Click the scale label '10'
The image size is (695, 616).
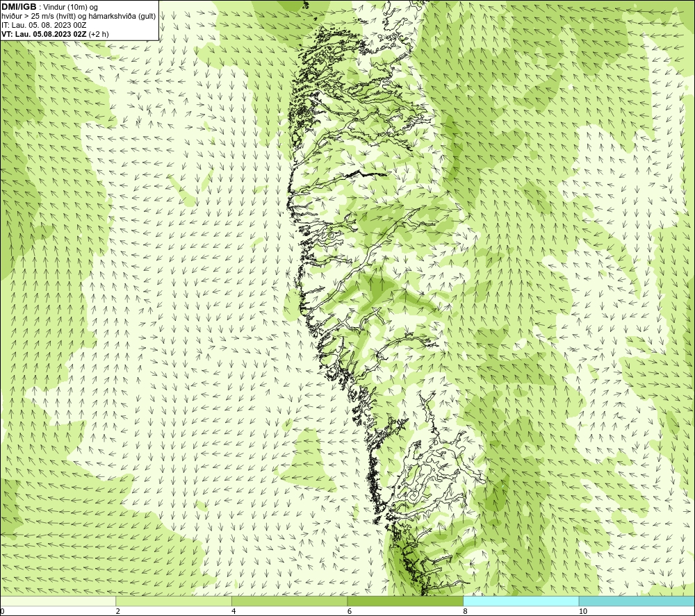pos(583,611)
